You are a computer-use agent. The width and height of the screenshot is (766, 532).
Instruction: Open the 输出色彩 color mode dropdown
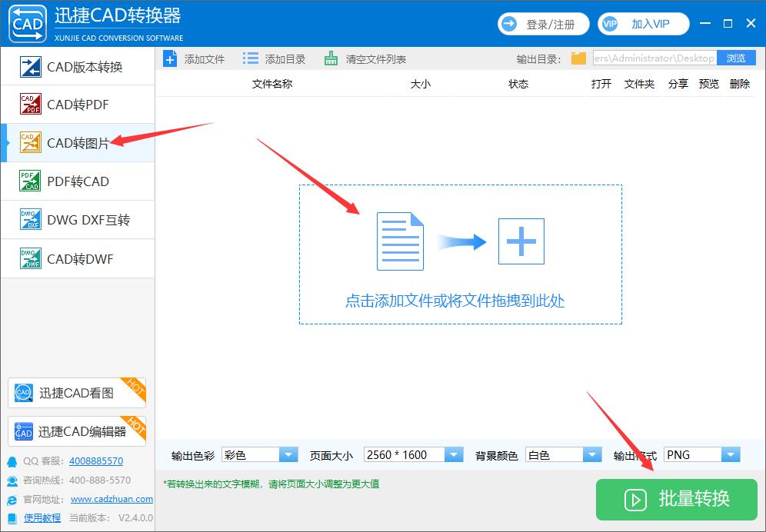(289, 454)
